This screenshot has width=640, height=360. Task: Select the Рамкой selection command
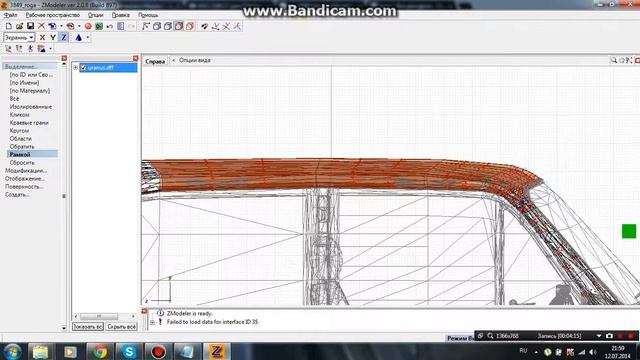32,154
